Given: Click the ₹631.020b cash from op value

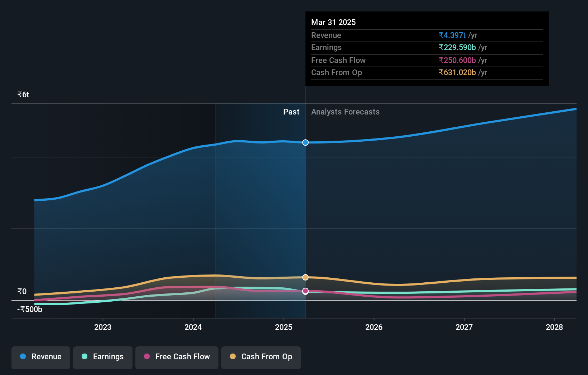Looking at the screenshot, I should point(457,72).
